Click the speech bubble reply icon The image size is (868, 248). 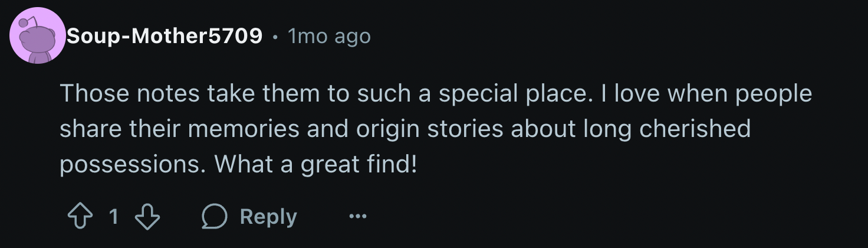[x=215, y=217]
